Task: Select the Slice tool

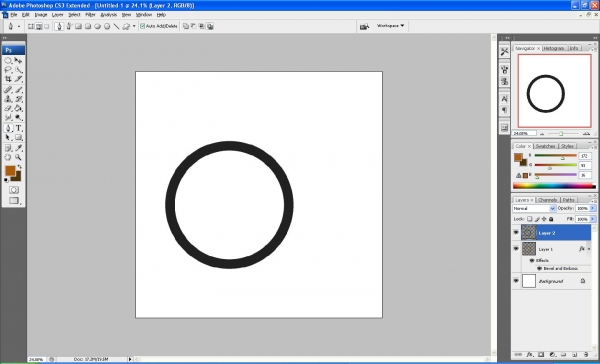Action: click(x=18, y=79)
